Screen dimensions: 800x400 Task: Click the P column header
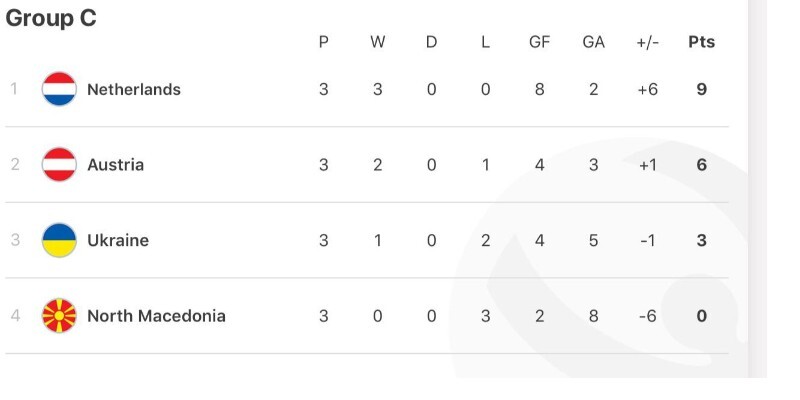323,42
